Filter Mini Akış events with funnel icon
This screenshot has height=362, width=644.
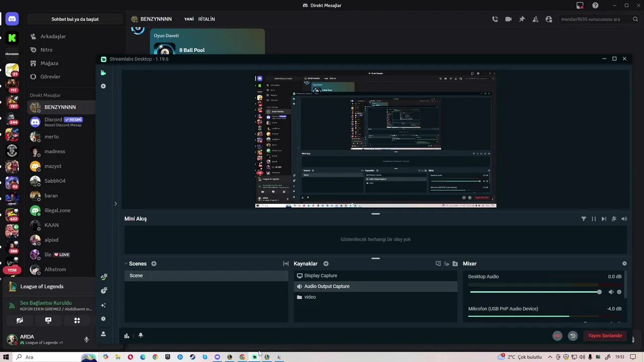point(584,219)
